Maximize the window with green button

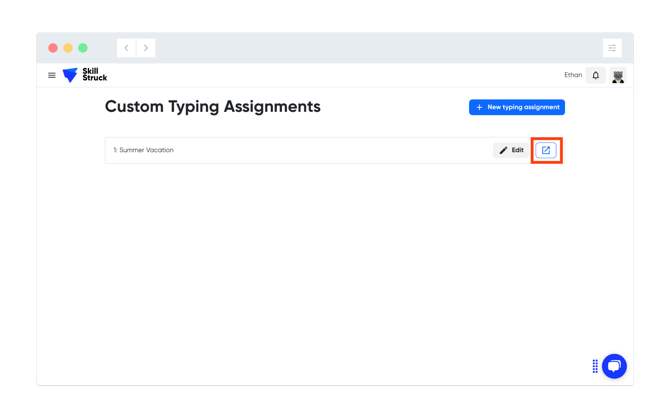[x=83, y=48]
